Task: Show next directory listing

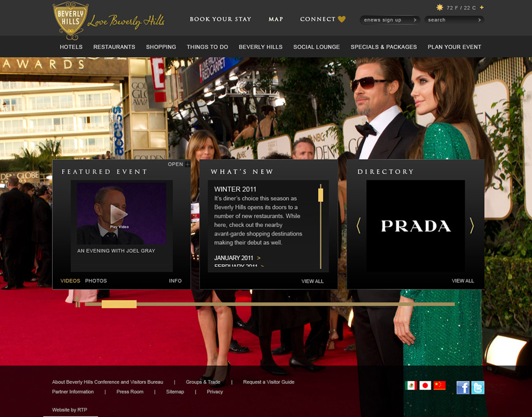Action: pos(471,226)
